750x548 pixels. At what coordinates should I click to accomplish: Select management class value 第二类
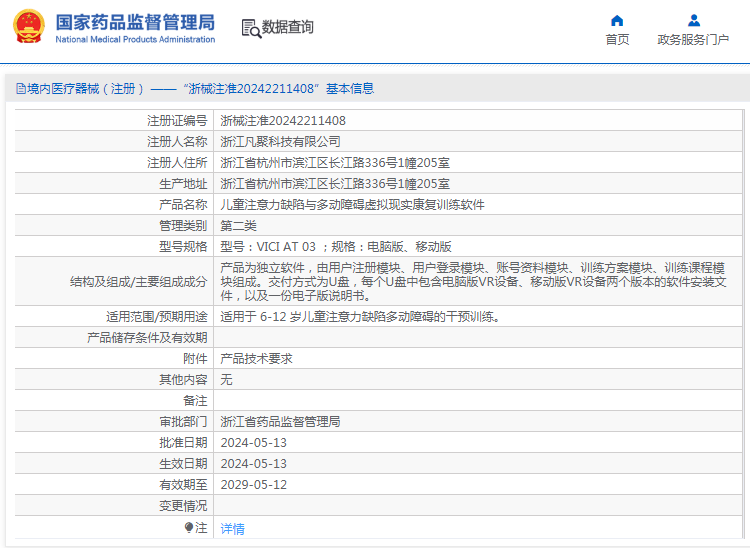(238, 226)
